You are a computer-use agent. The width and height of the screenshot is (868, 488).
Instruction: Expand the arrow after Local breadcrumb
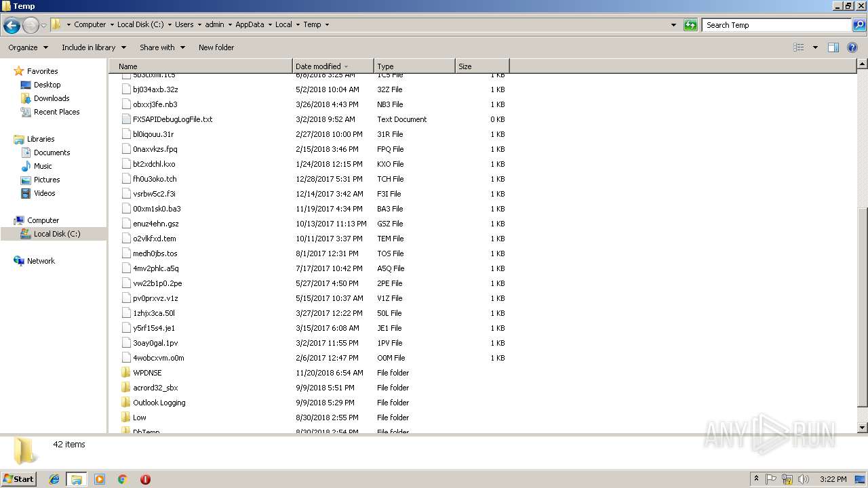tap(298, 24)
